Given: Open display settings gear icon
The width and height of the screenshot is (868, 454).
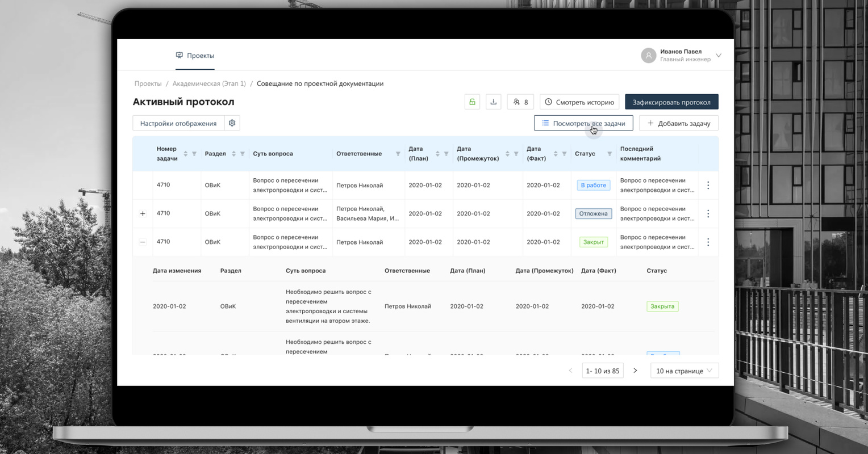Looking at the screenshot, I should pos(232,123).
